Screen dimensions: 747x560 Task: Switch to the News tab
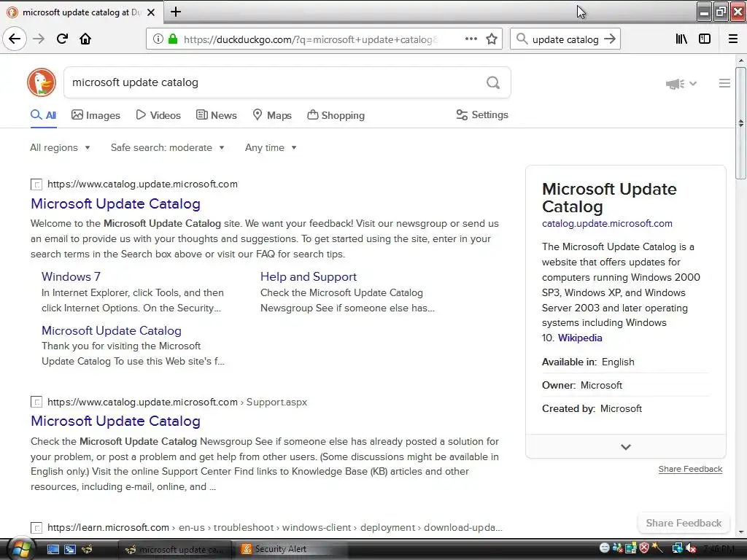click(x=217, y=115)
